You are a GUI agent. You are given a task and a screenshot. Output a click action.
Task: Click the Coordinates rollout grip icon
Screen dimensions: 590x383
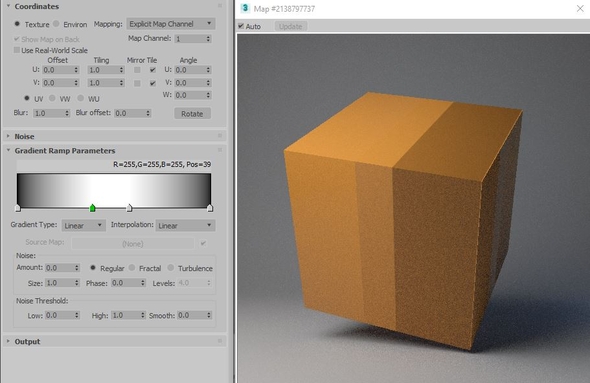point(220,6)
